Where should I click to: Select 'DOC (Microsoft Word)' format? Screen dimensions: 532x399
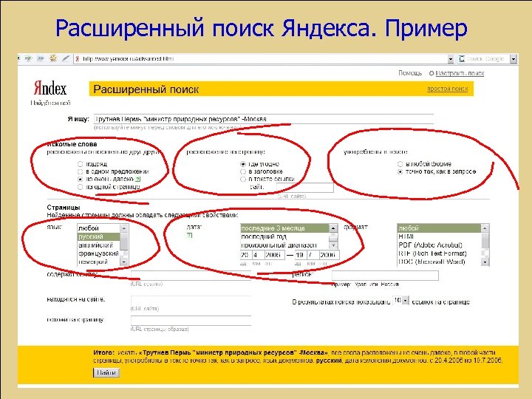tap(440, 262)
